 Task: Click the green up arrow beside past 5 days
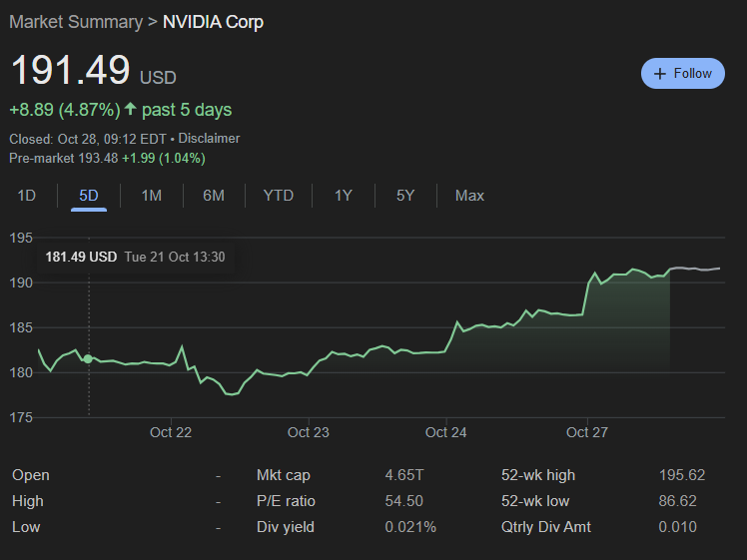click(x=130, y=108)
